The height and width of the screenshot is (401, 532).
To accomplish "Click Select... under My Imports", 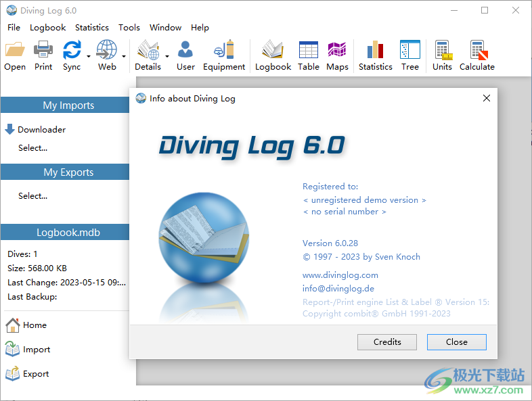I will (x=33, y=148).
